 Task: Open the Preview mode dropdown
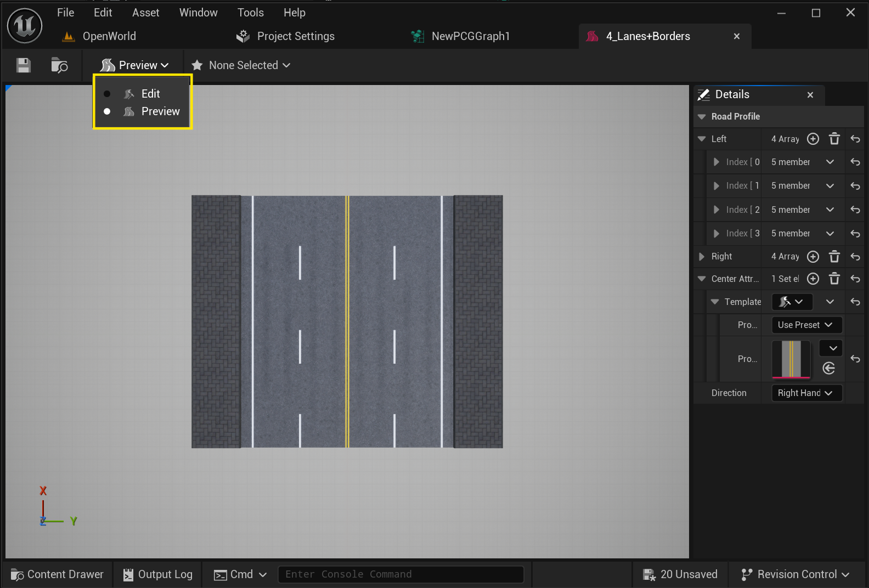[134, 65]
